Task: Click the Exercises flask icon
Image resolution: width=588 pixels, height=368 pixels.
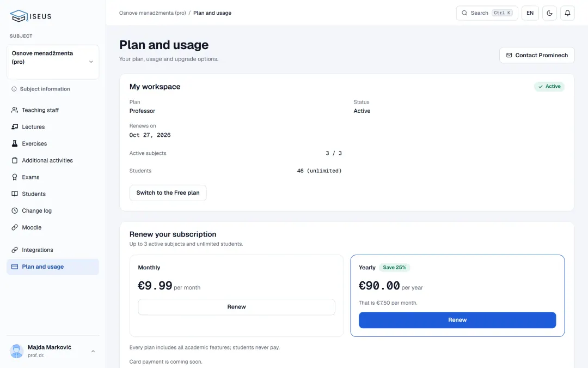Action: 15,143
